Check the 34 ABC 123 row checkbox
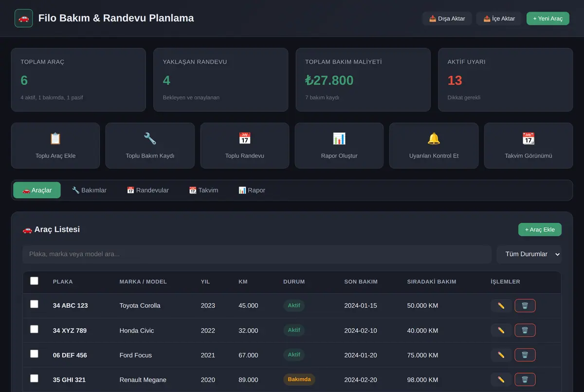This screenshot has width=584, height=392. (34, 304)
